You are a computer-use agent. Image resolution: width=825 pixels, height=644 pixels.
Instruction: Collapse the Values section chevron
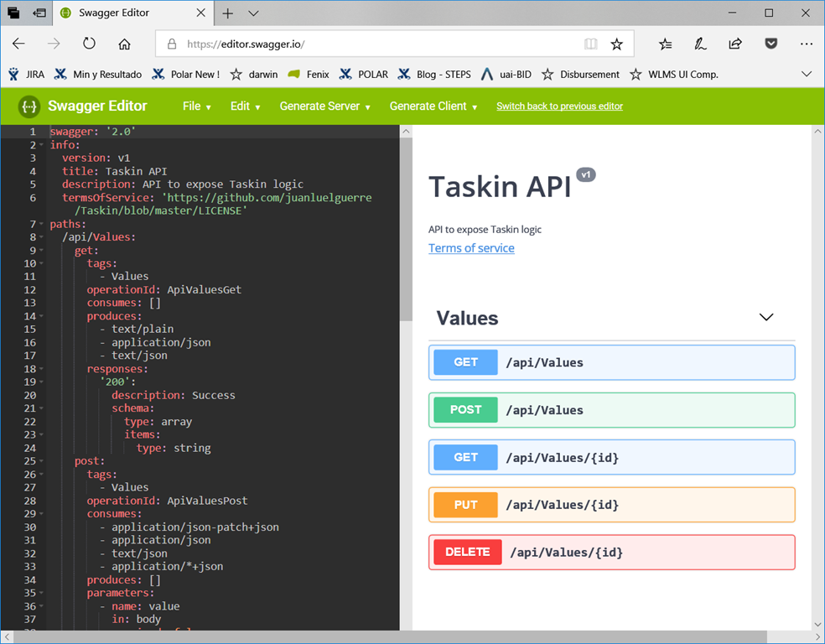[765, 317]
